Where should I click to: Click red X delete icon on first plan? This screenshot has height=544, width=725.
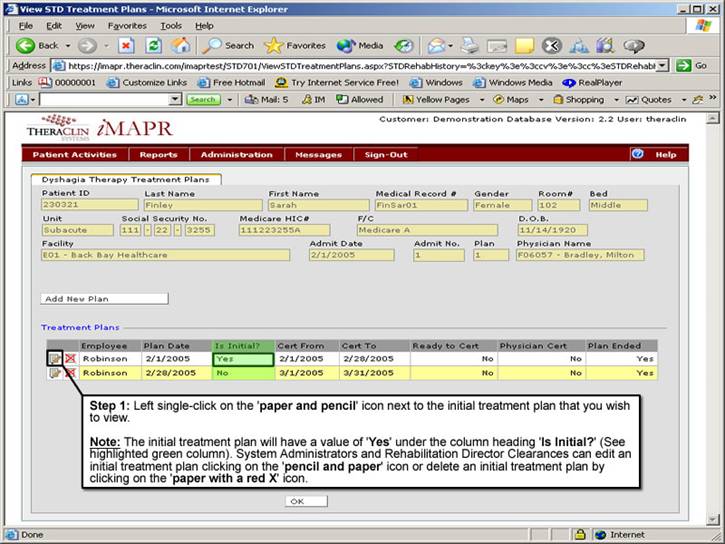coord(70,358)
